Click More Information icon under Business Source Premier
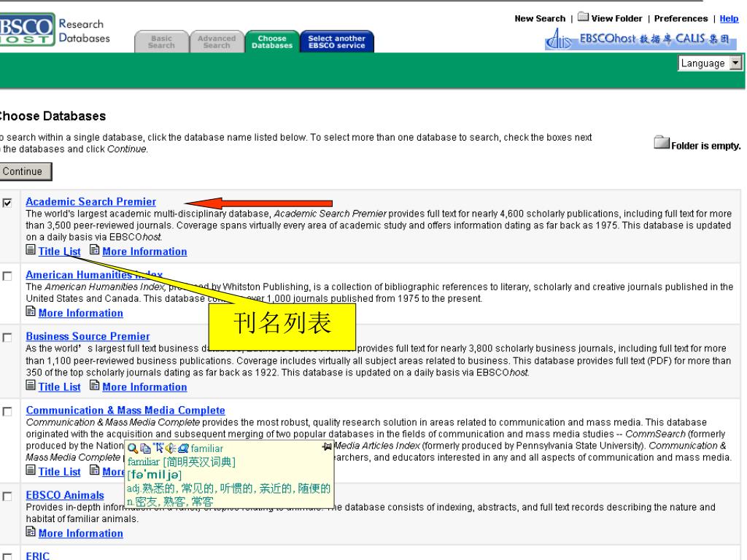The width and height of the screenshot is (747, 560). click(94, 385)
